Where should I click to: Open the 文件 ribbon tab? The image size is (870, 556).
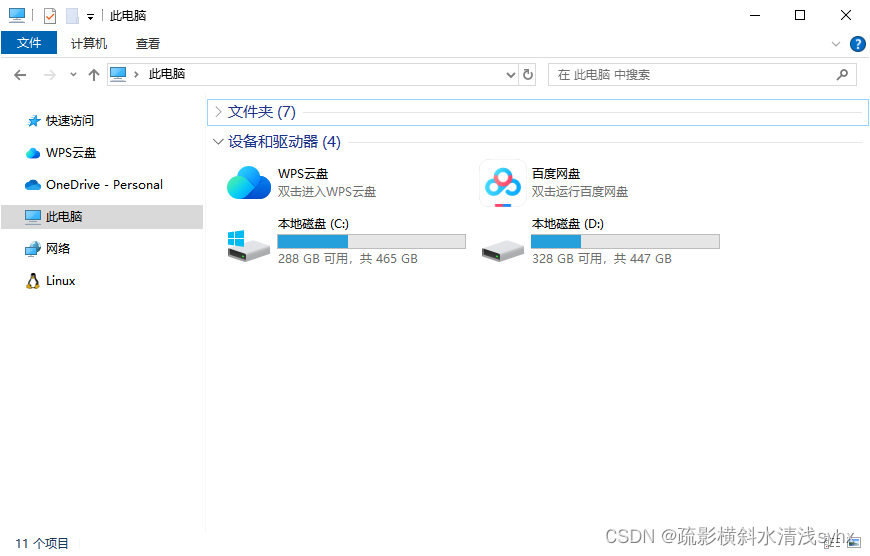29,43
